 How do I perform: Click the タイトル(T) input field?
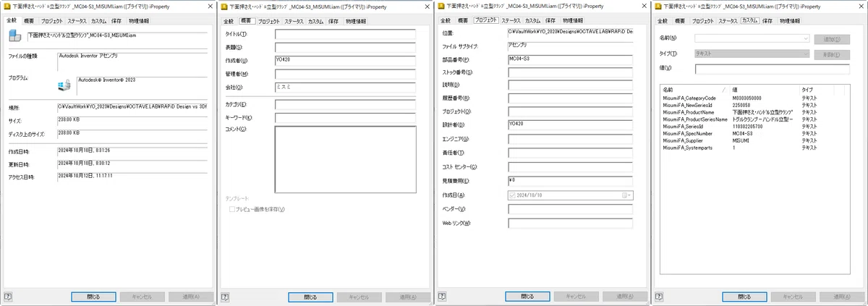click(x=345, y=34)
